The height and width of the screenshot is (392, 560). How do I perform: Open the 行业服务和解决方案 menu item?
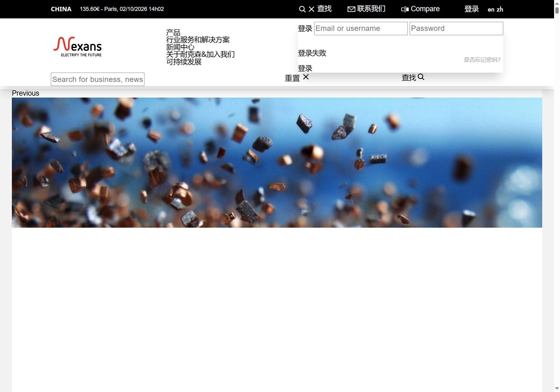coord(198,40)
